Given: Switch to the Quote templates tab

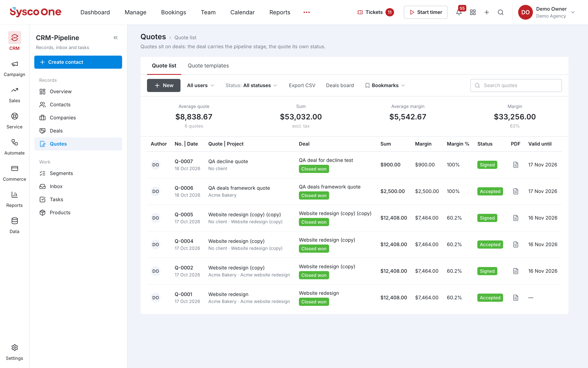Looking at the screenshot, I should [208, 66].
